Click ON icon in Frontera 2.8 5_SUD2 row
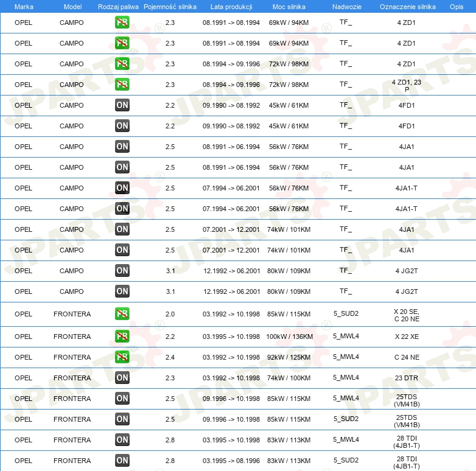Screen dimensions: 476x471 pos(122,460)
